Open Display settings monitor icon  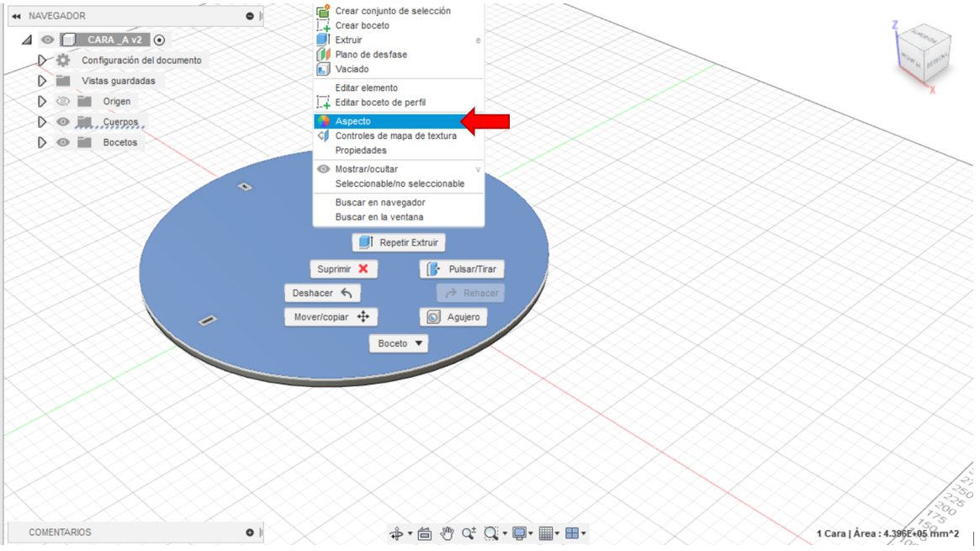tap(519, 533)
